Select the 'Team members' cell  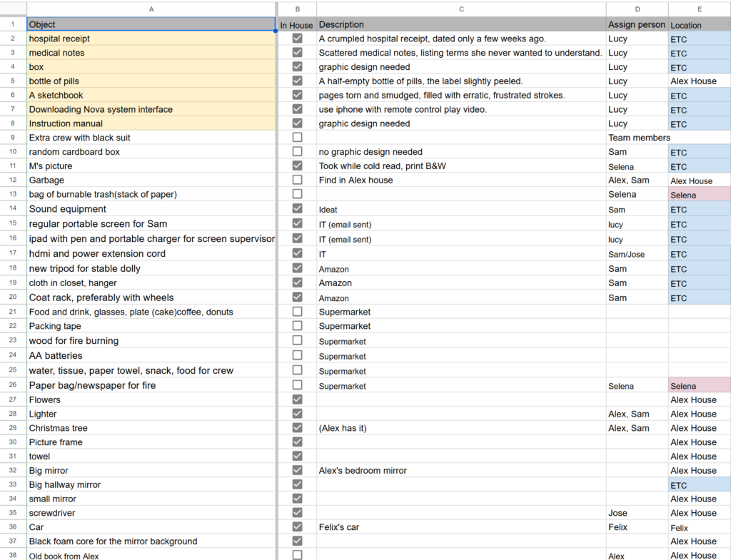[x=639, y=138]
